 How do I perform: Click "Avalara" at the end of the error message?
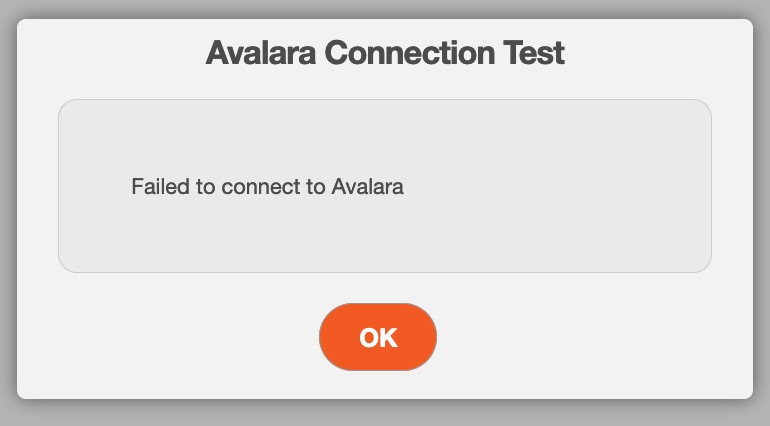coord(367,186)
